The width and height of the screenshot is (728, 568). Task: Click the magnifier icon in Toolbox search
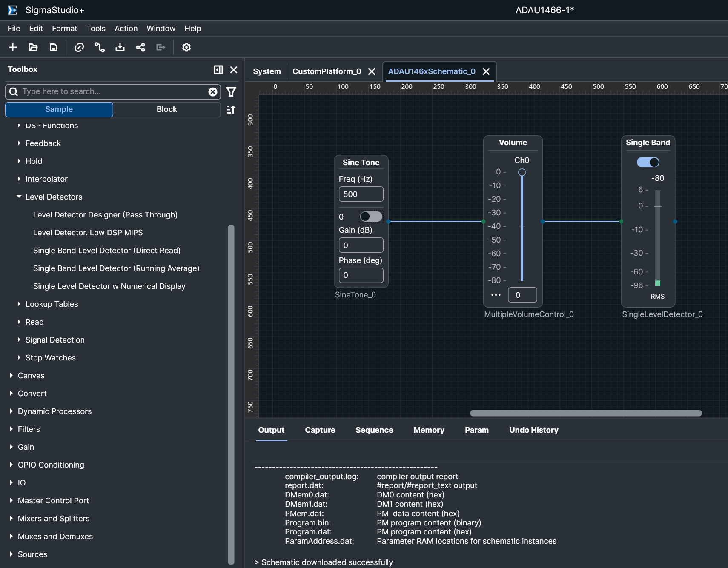14,92
